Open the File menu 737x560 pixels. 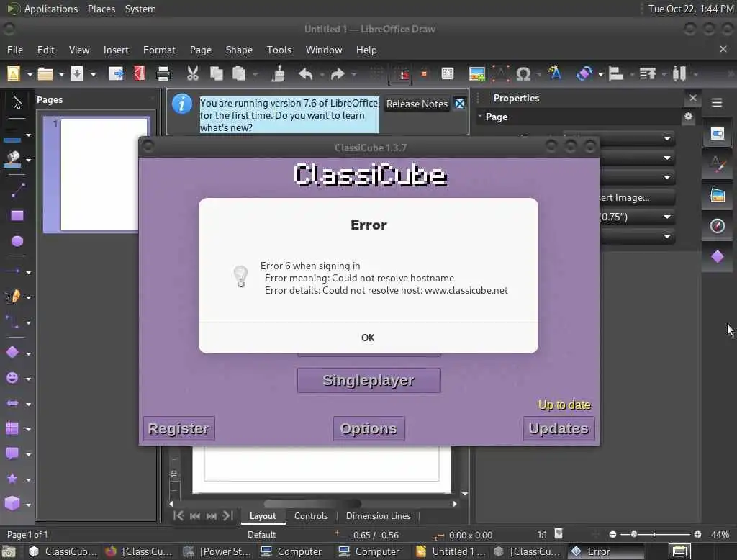pos(15,50)
